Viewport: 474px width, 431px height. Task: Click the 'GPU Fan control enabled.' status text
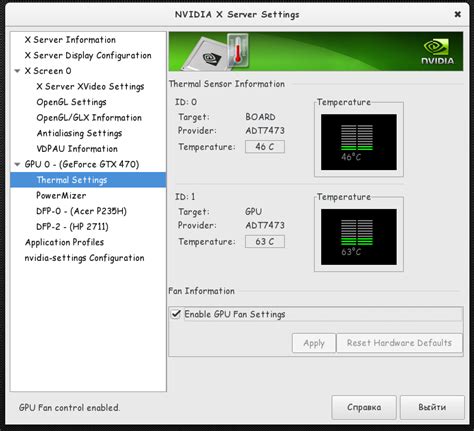pos(69,407)
